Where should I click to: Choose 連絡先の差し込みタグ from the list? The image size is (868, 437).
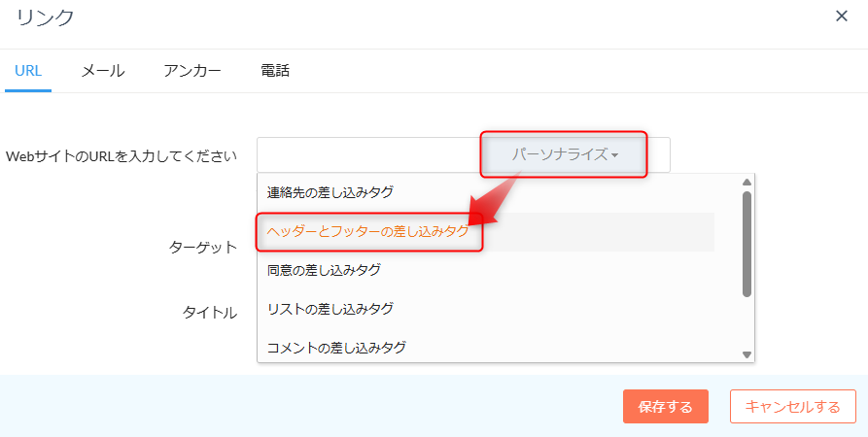coord(330,192)
